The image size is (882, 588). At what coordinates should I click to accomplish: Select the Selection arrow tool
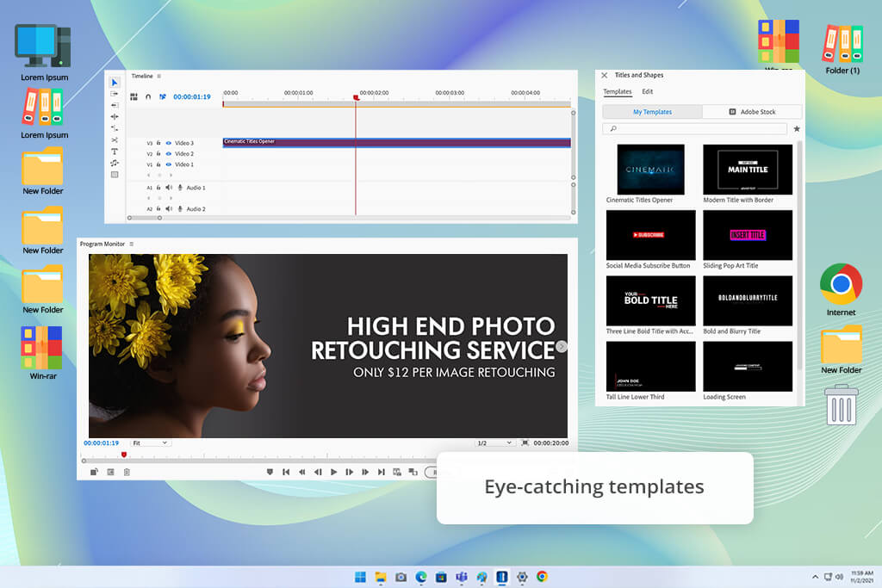pos(115,82)
